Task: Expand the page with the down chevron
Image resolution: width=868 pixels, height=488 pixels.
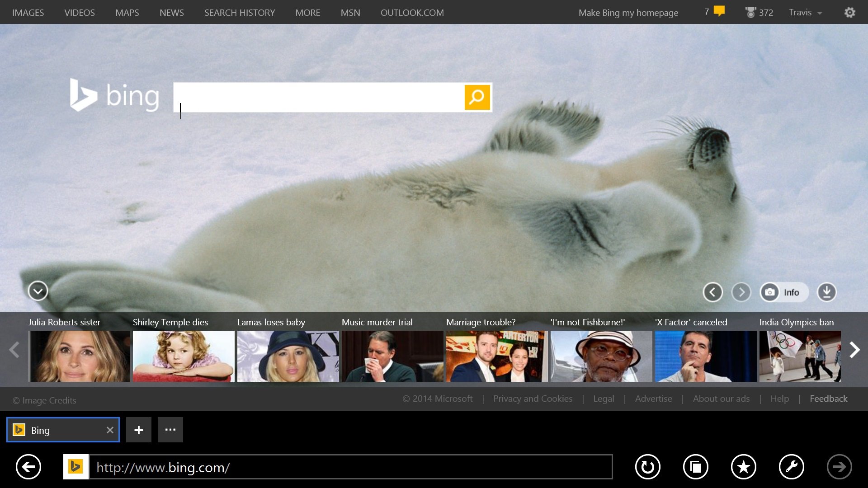Action: 38,291
